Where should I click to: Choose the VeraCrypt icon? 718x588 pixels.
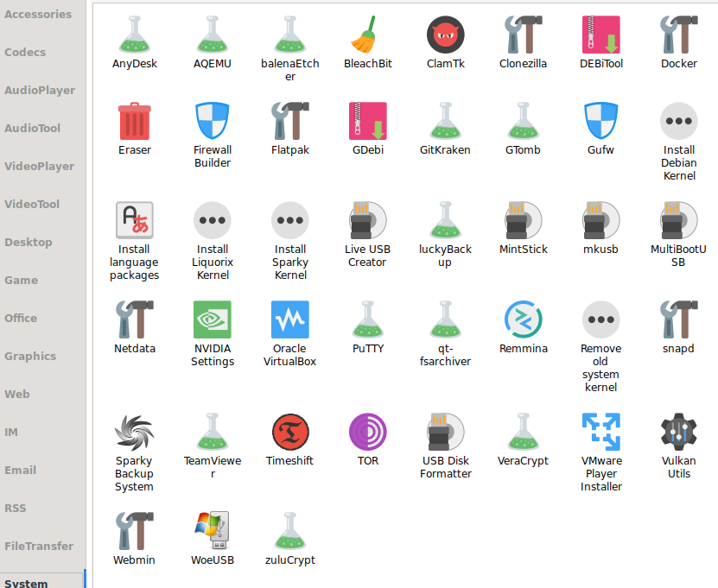click(x=524, y=432)
